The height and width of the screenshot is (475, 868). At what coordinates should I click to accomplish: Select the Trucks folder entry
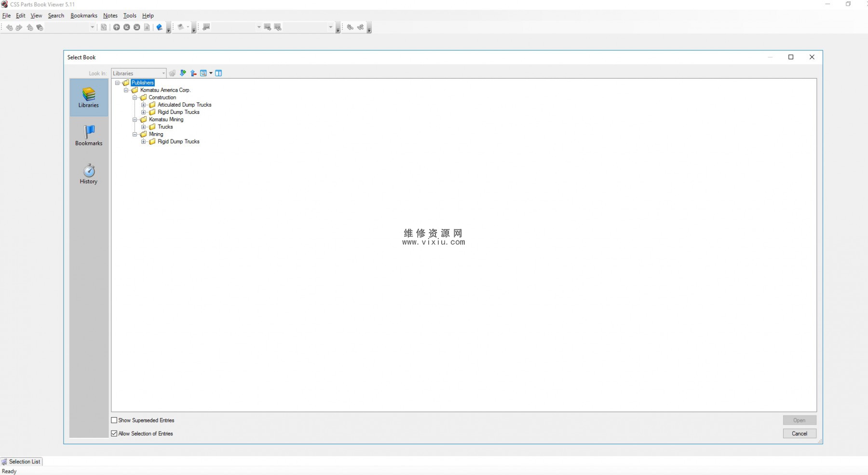tap(165, 127)
